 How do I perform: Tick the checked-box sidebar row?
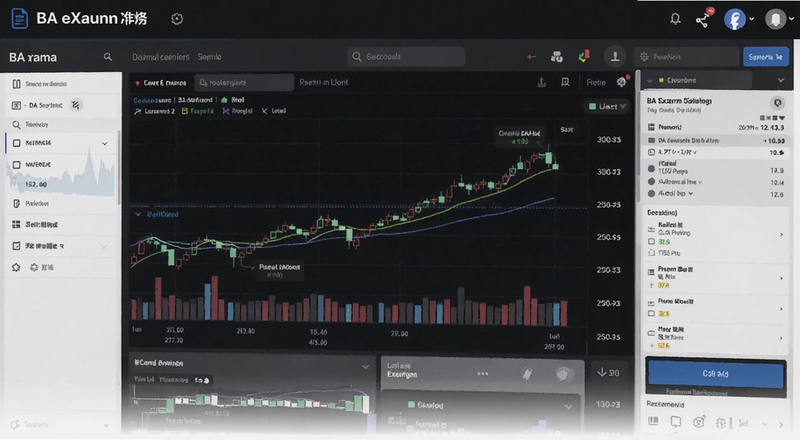pyautogui.click(x=61, y=246)
